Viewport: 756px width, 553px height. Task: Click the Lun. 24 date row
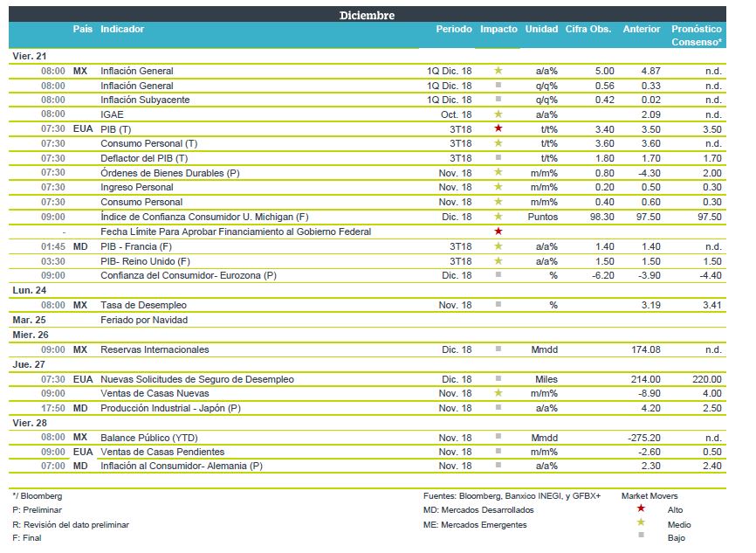pos(368,290)
